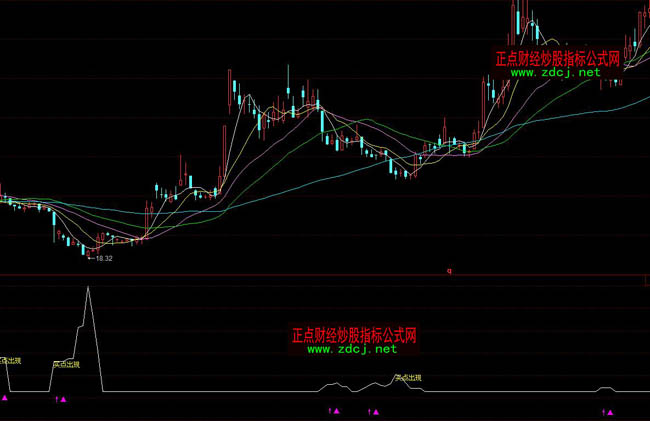Screen dimensions: 650x421
Task: Click the small bump near the indicator's right end
Action: (604, 387)
